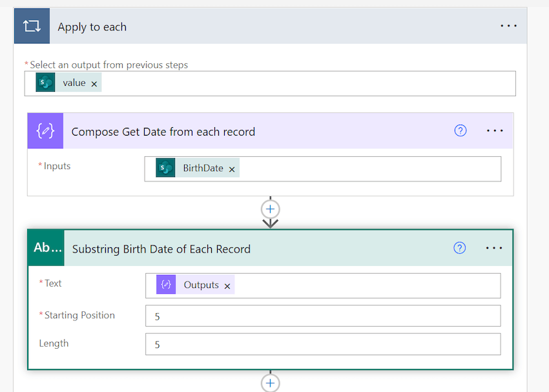Open help for the Substring action

(x=459, y=247)
